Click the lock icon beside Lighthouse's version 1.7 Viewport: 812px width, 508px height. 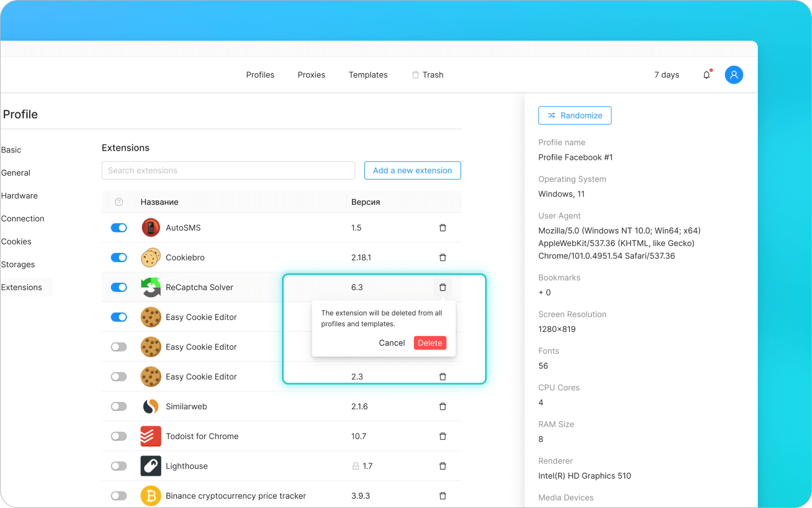click(354, 466)
